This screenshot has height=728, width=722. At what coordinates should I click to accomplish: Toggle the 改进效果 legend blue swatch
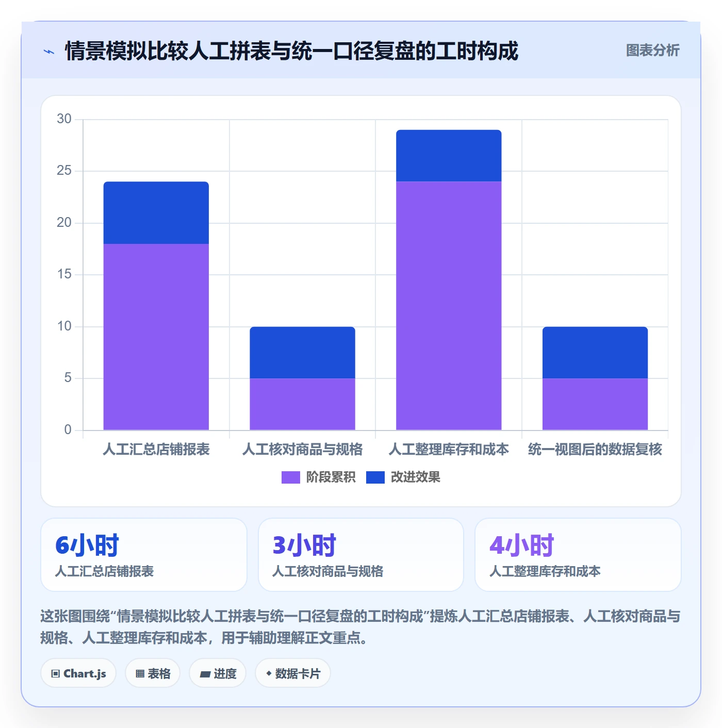point(375,477)
